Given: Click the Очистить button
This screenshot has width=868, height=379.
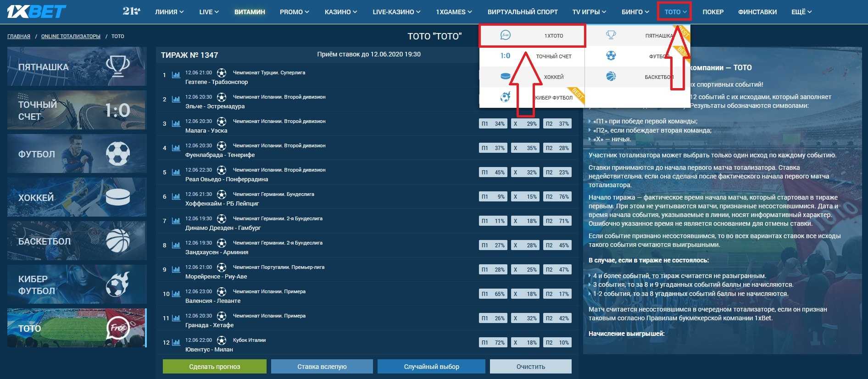Looking at the screenshot, I should point(531,367).
